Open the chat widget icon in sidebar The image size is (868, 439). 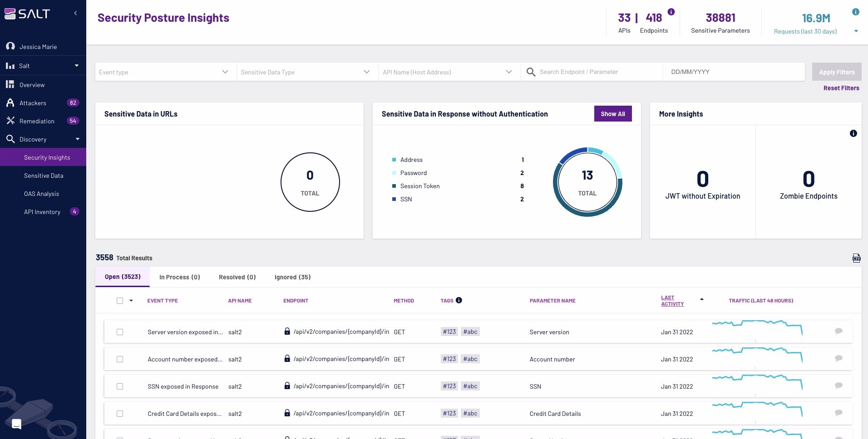(16, 424)
